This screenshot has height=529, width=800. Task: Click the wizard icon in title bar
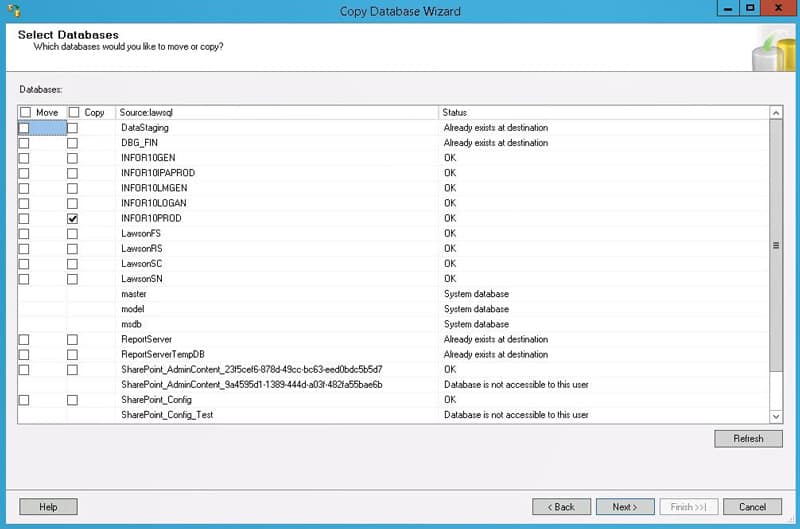[x=14, y=10]
